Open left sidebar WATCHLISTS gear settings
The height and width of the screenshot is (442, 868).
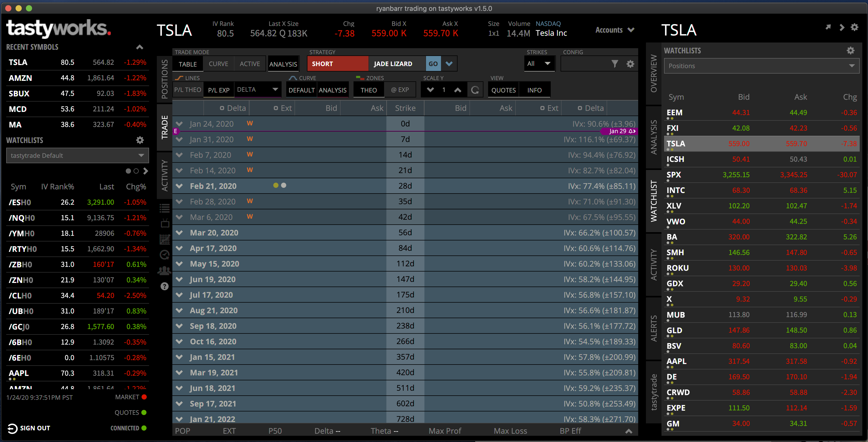coord(140,140)
